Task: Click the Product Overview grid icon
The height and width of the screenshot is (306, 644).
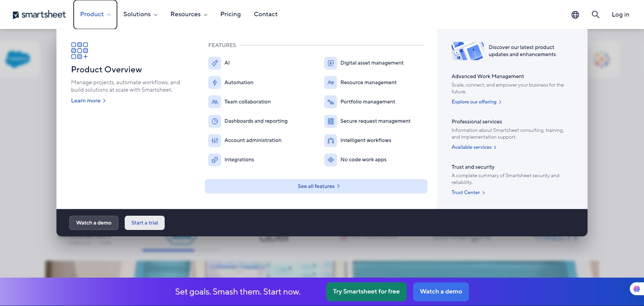Action: pos(79,50)
